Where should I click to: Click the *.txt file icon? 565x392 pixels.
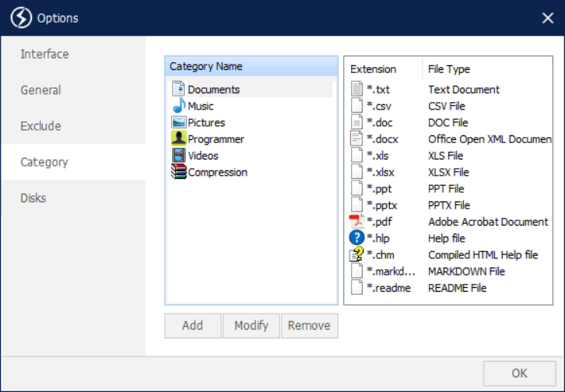pos(356,89)
